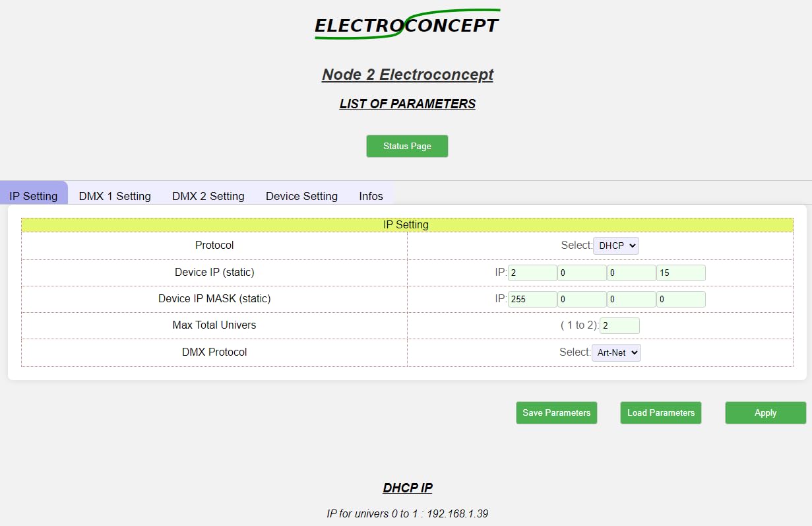Click the Node 2 Electroconcept heading
812x526 pixels.
click(407, 75)
